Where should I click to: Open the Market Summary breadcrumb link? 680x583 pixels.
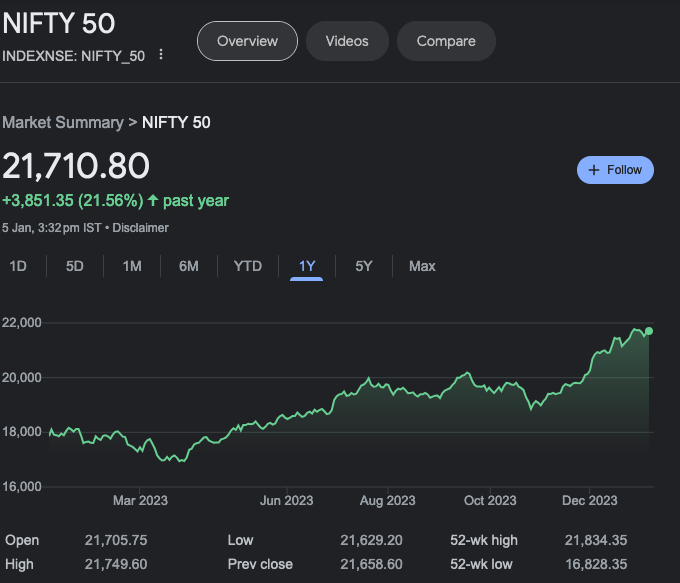[x=63, y=122]
